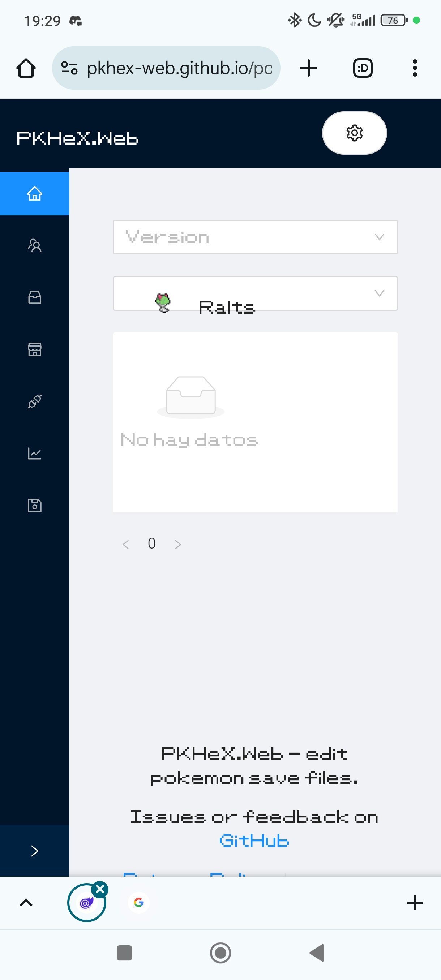441x980 pixels.
Task: Switch to the Google tab in tab strip
Action: tap(138, 902)
